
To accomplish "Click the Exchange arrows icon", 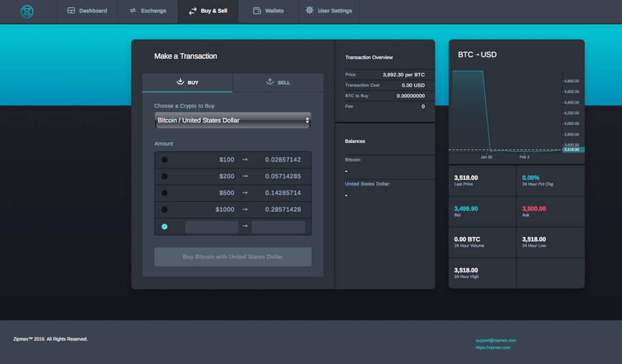I will point(132,11).
